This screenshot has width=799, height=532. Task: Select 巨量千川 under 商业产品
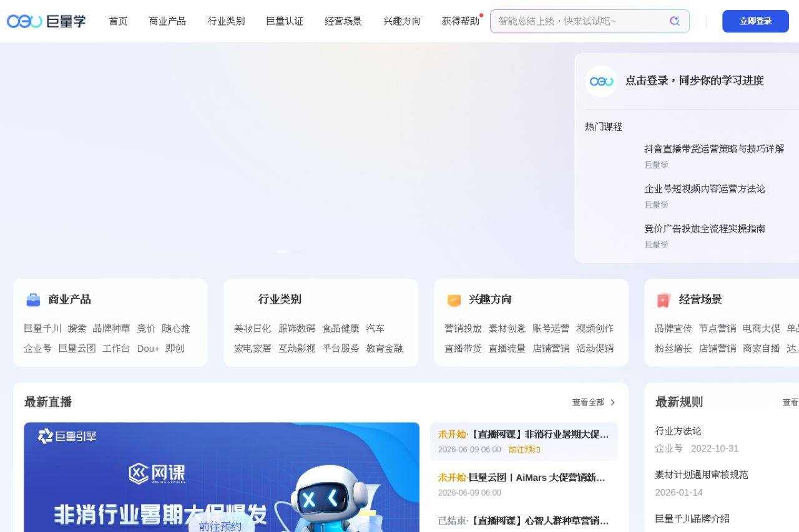[x=42, y=329]
